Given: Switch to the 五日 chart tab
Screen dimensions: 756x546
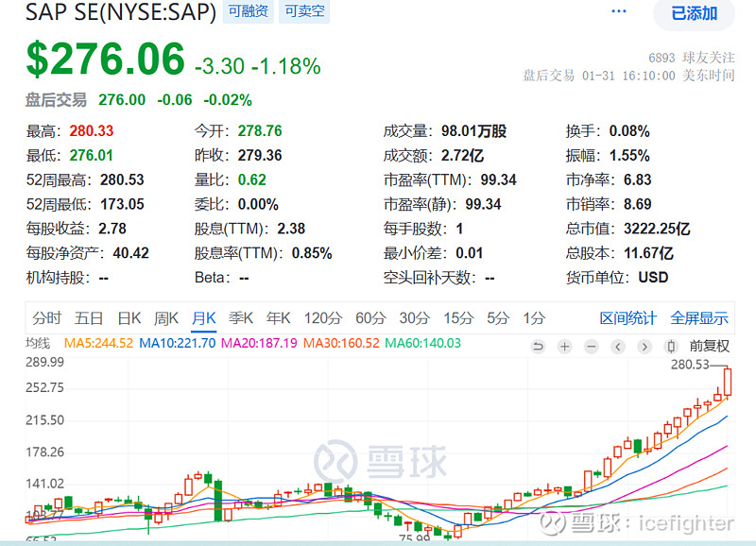Looking at the screenshot, I should tap(89, 318).
